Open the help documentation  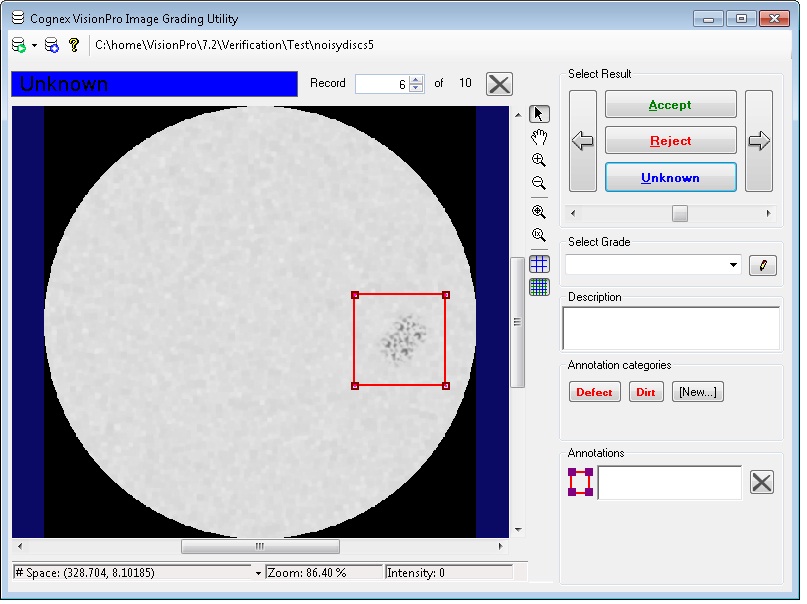[x=73, y=44]
